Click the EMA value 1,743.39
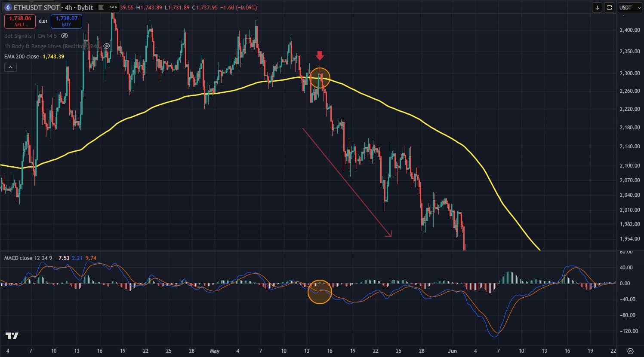This screenshot has width=644, height=357. click(53, 56)
